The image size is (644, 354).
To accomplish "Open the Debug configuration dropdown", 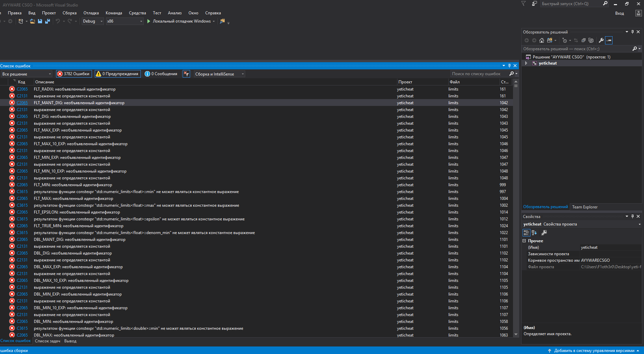I will pyautogui.click(x=92, y=21).
